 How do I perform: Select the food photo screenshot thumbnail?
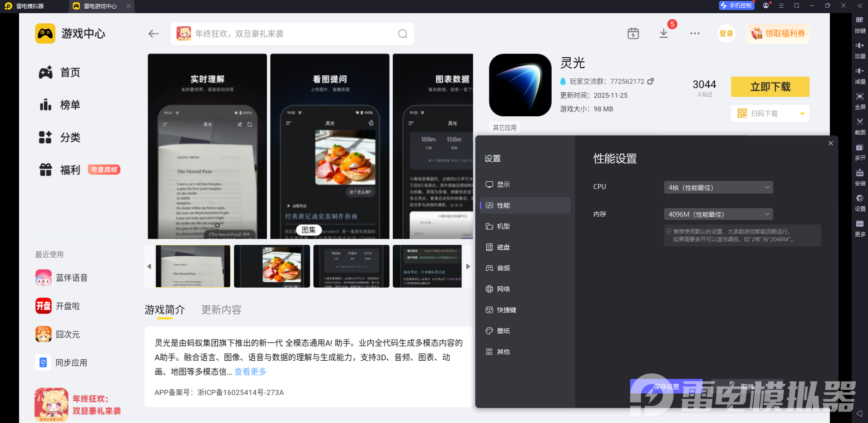(272, 266)
